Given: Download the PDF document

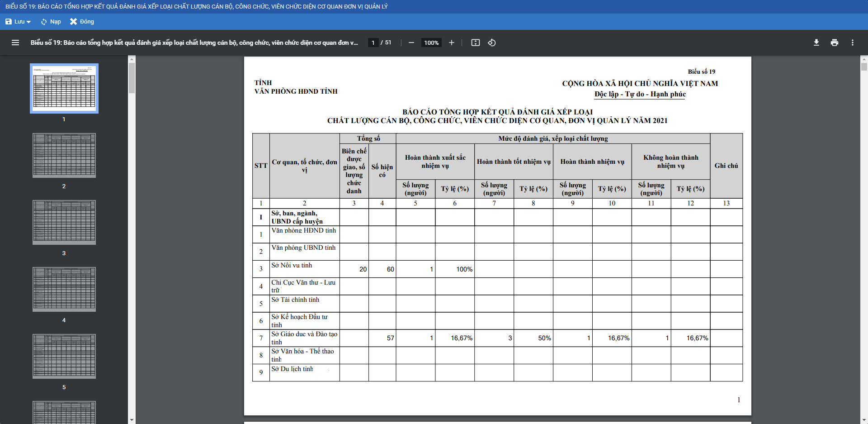Looking at the screenshot, I should [x=816, y=43].
